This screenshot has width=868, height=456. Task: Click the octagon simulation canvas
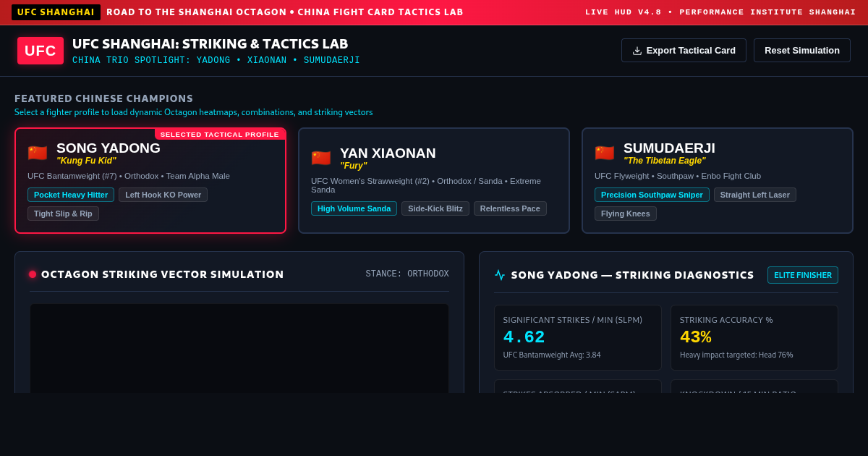(239, 349)
